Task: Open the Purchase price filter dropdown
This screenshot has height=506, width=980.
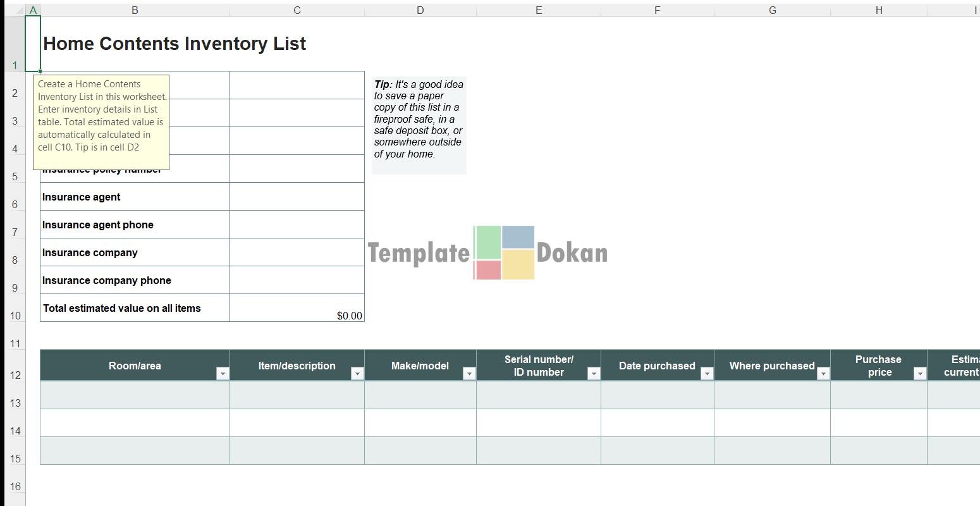Action: coord(919,374)
